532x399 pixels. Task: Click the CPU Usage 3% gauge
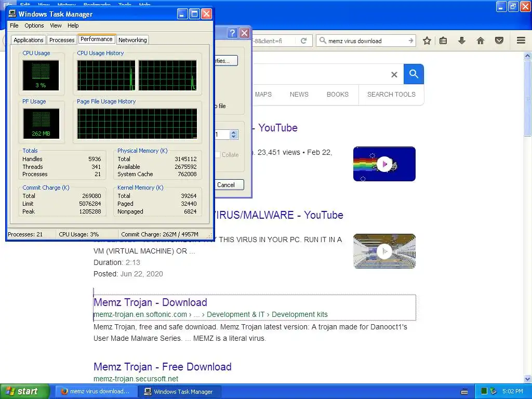point(41,75)
